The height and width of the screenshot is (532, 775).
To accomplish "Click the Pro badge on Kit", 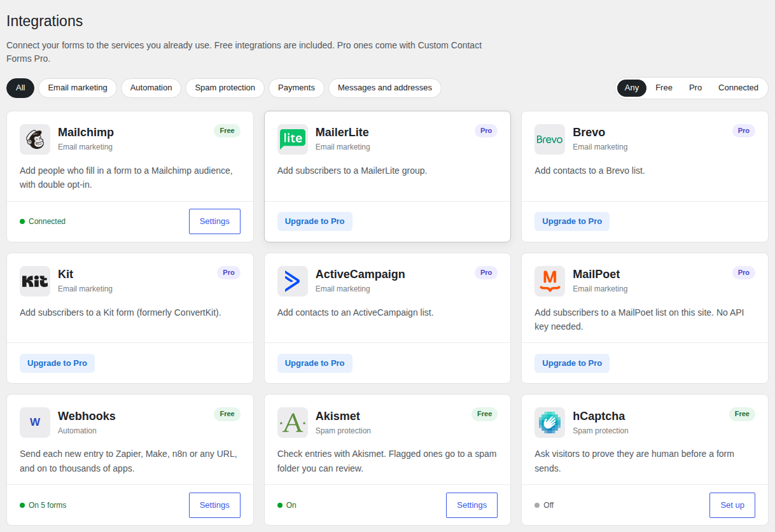I will pos(229,272).
